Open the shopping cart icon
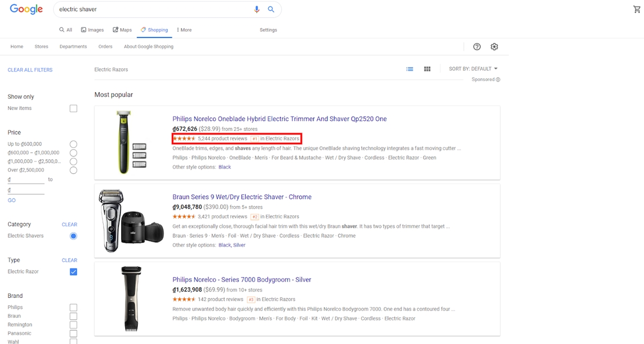The height and width of the screenshot is (344, 644). 637,9
